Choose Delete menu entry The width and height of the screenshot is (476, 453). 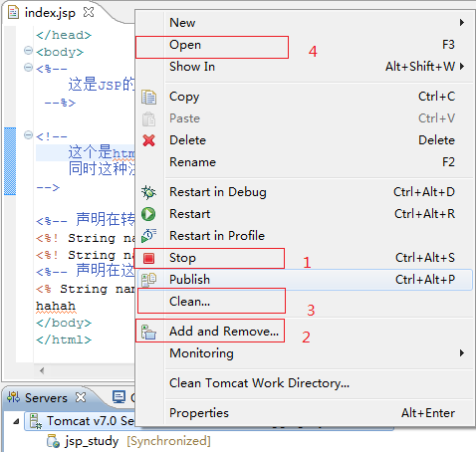click(305, 140)
